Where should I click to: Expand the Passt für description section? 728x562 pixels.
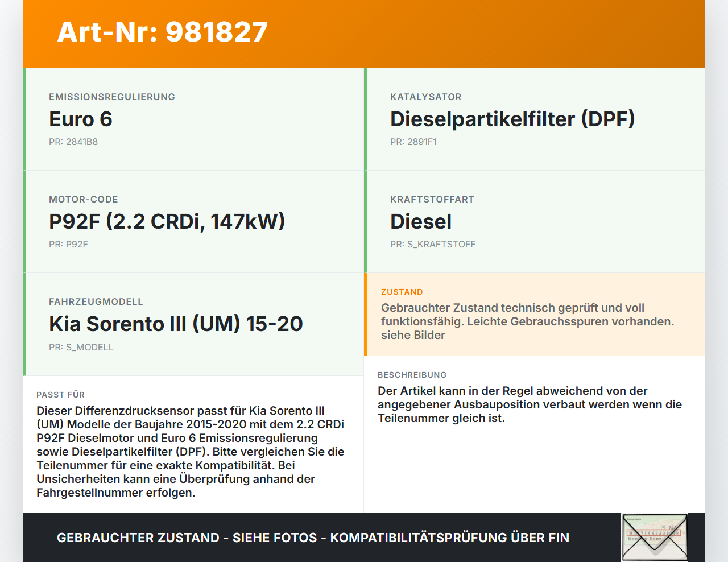(x=193, y=444)
